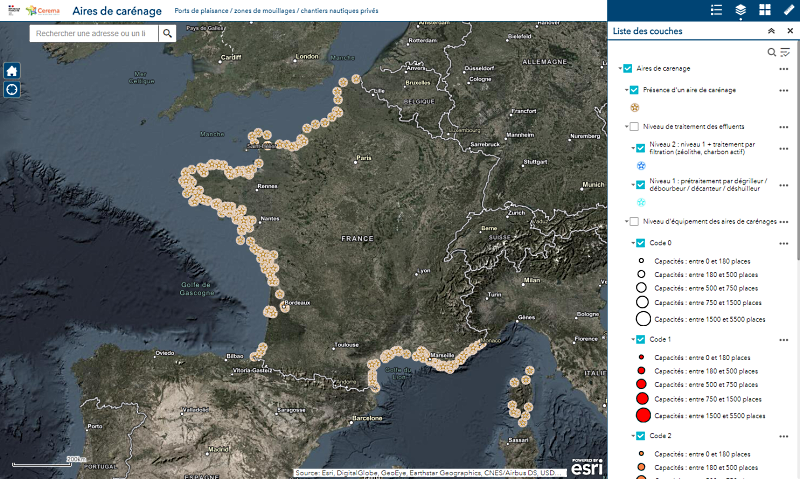Click the Présence d'un aire legend symbol
This screenshot has width=800, height=479.
tap(635, 108)
